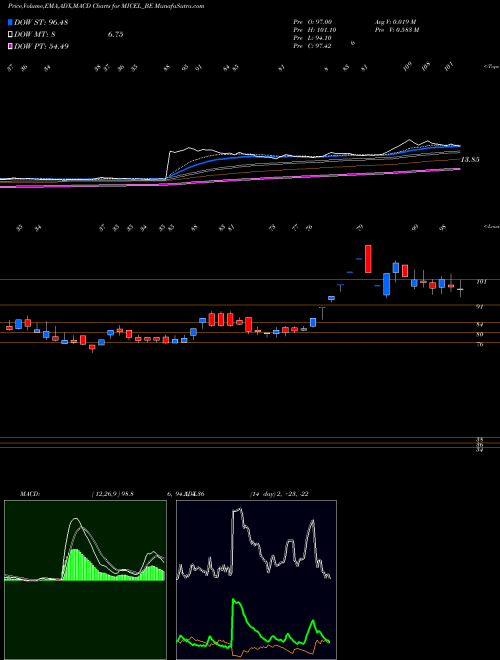
Task: Select the DOW MT: S label
Action: pyautogui.click(x=35, y=35)
